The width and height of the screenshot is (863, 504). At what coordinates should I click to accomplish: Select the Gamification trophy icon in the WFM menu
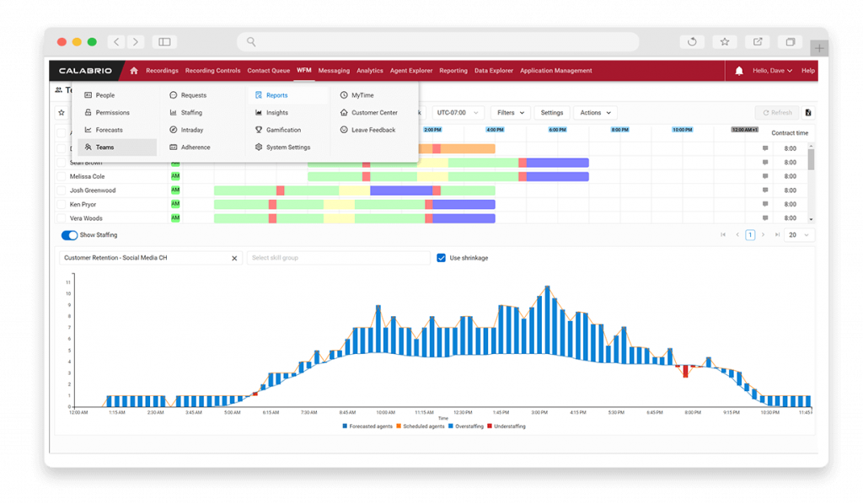259,129
